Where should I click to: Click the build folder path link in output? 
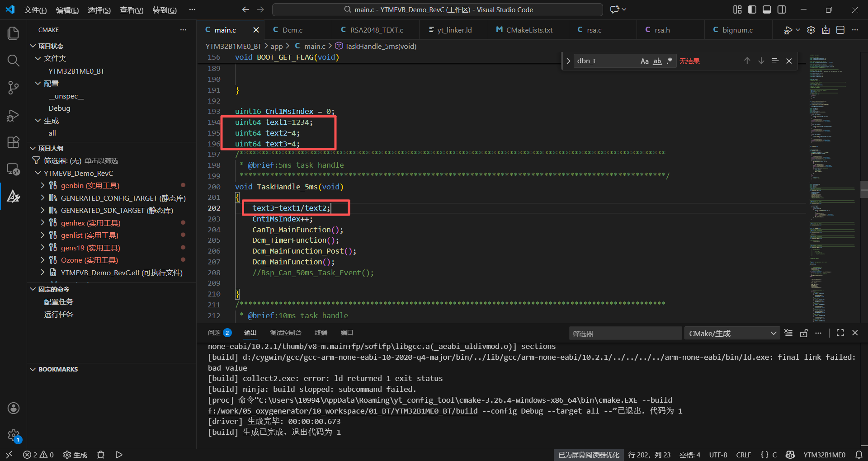(x=343, y=411)
